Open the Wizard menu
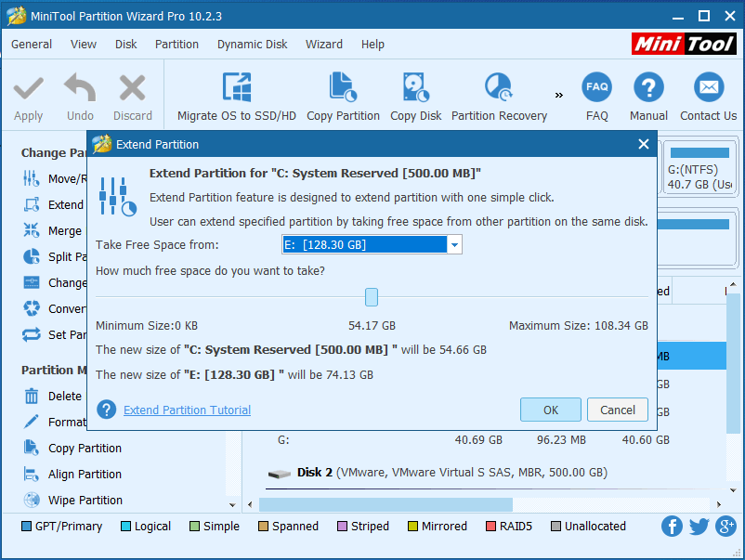Screen dimensions: 745x560 323,44
